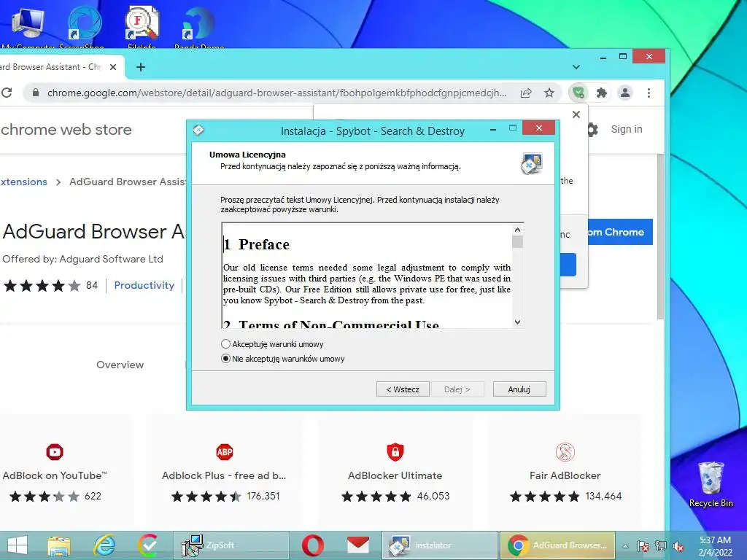Viewport: 747px width, 560px height.
Task: Click the padlock site-info icon in Chrome
Action: pos(35,93)
